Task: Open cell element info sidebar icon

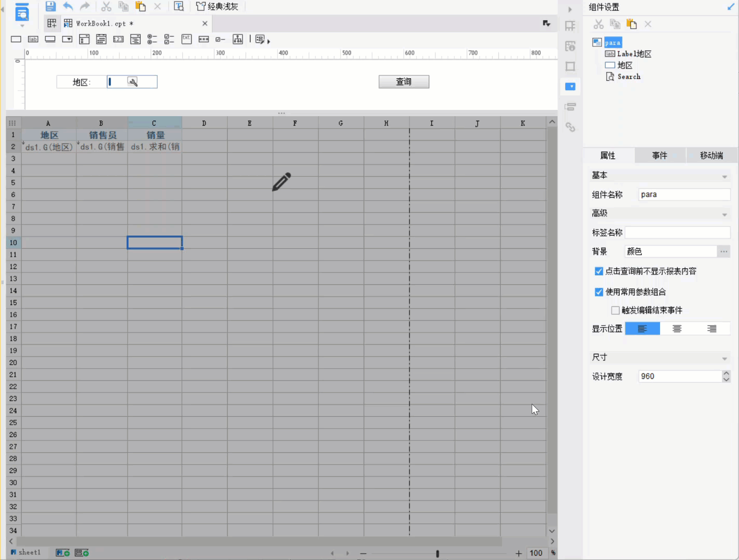Action: (570, 46)
